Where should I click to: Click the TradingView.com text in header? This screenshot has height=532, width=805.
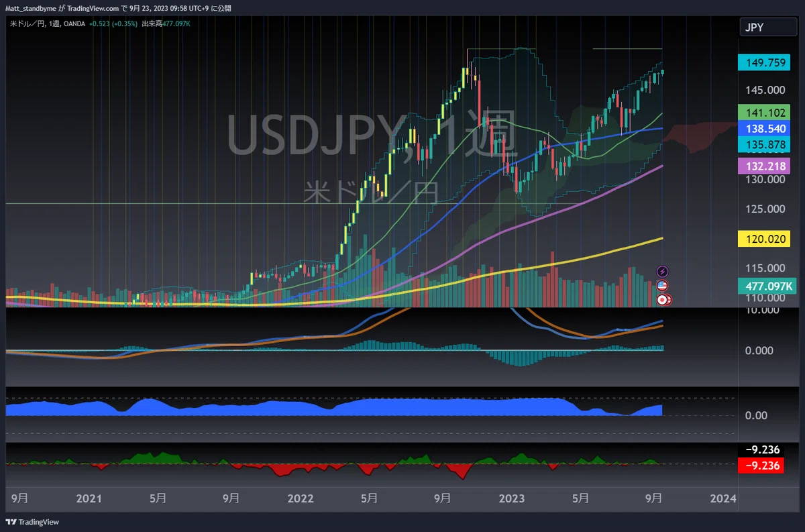[x=93, y=8]
